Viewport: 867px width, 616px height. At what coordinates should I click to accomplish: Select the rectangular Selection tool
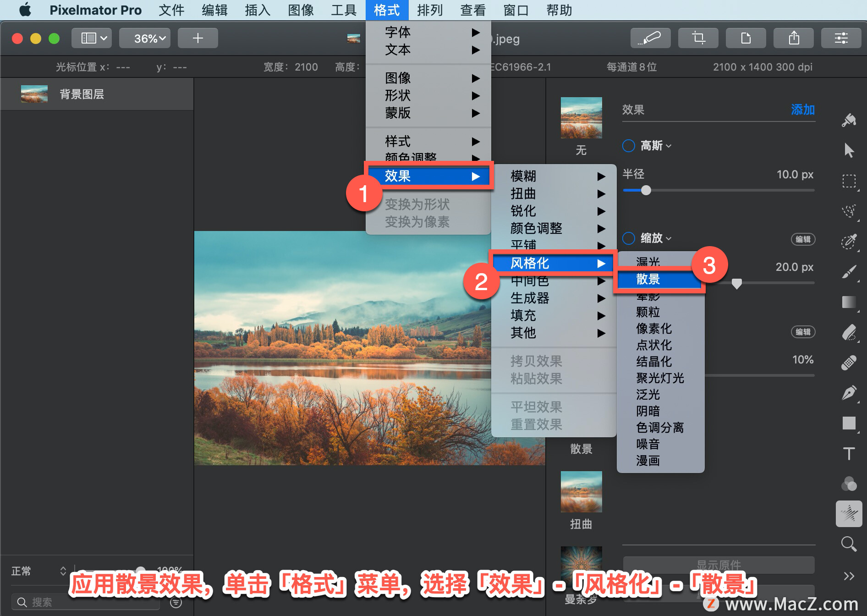[849, 181]
